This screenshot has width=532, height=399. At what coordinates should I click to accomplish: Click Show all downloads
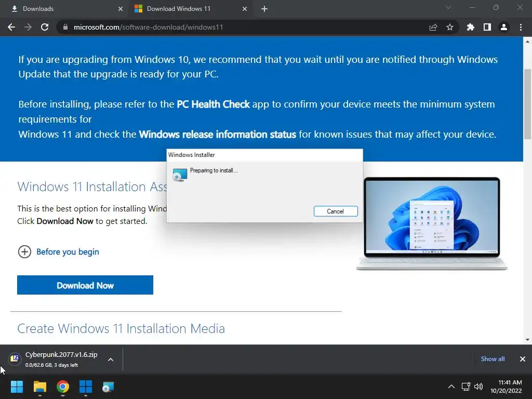[x=493, y=359]
